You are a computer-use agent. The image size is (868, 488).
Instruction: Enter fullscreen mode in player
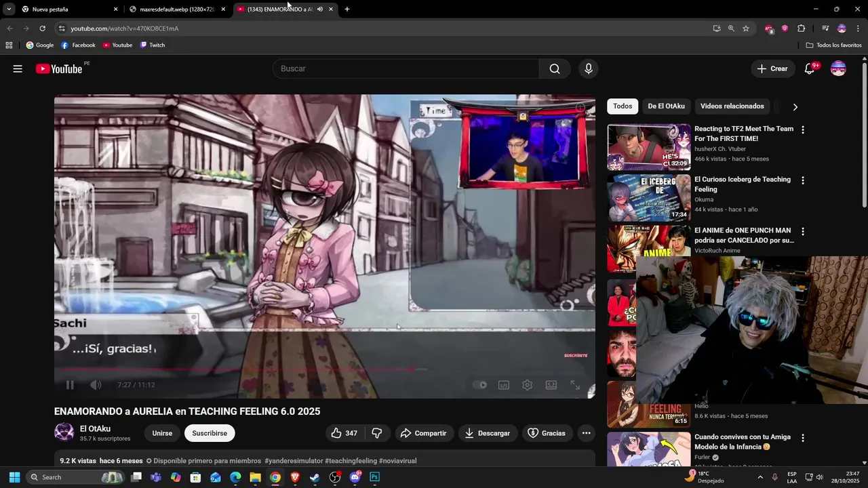[575, 385]
